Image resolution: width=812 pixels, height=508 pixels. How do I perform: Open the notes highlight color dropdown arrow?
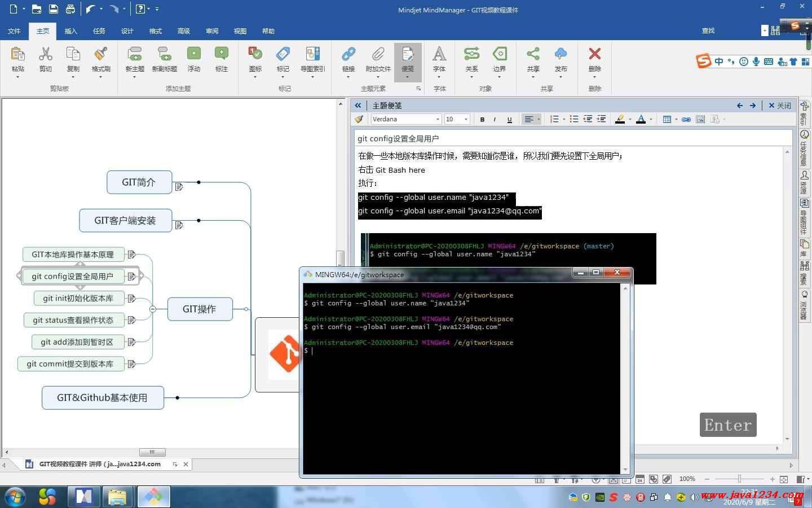[x=630, y=119]
